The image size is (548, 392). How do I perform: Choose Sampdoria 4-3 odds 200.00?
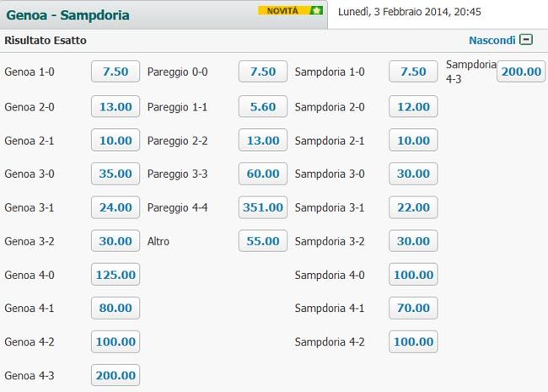(x=521, y=72)
